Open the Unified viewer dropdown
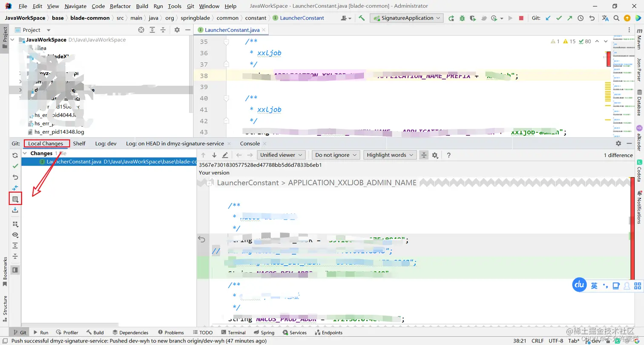The image size is (644, 345). (x=282, y=155)
